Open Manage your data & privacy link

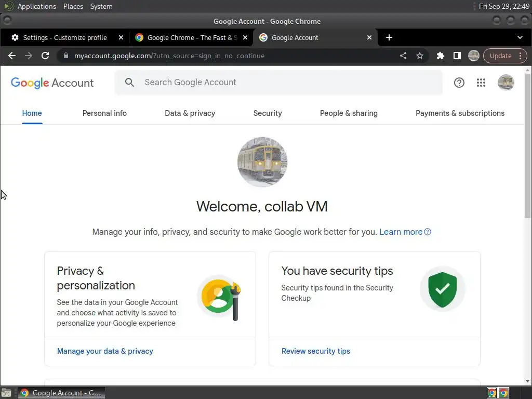click(105, 351)
